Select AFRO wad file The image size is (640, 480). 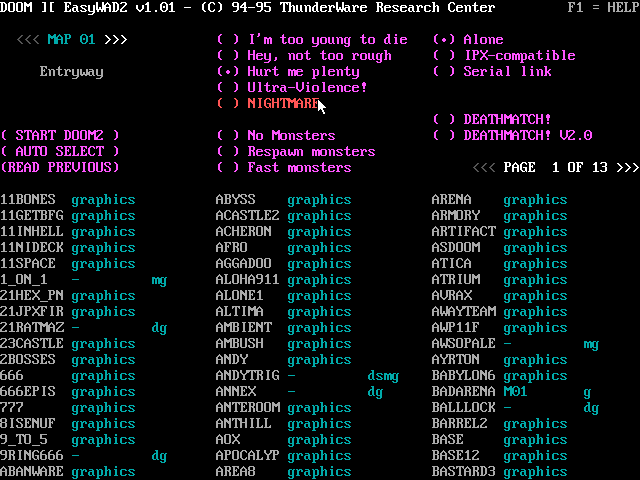coord(231,247)
